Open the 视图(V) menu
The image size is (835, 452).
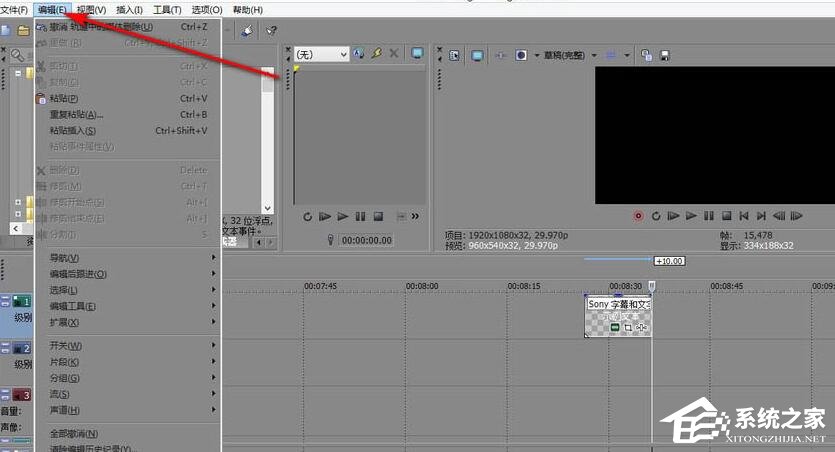pos(91,10)
